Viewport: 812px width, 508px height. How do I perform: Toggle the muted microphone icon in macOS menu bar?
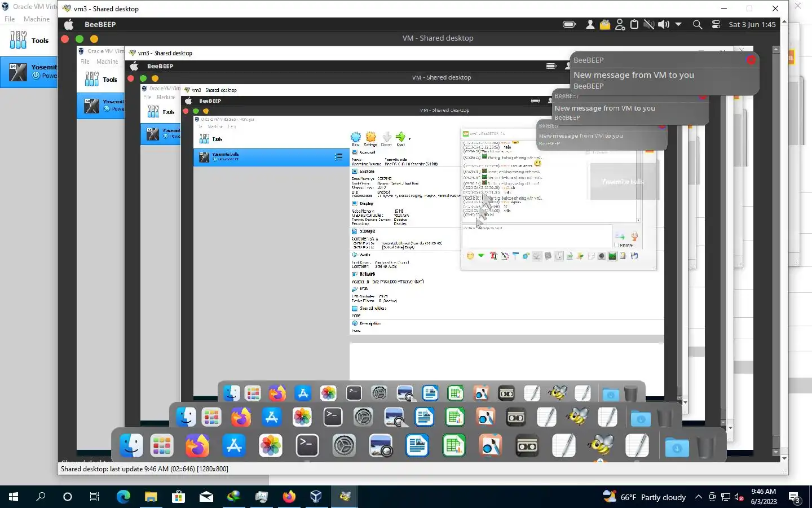(649, 24)
